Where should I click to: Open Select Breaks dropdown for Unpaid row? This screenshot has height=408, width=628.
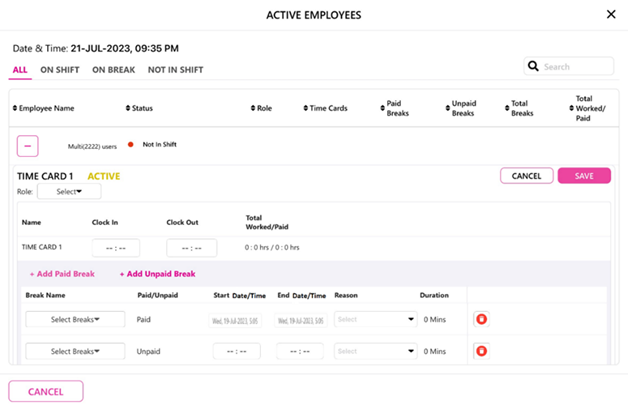(x=75, y=352)
